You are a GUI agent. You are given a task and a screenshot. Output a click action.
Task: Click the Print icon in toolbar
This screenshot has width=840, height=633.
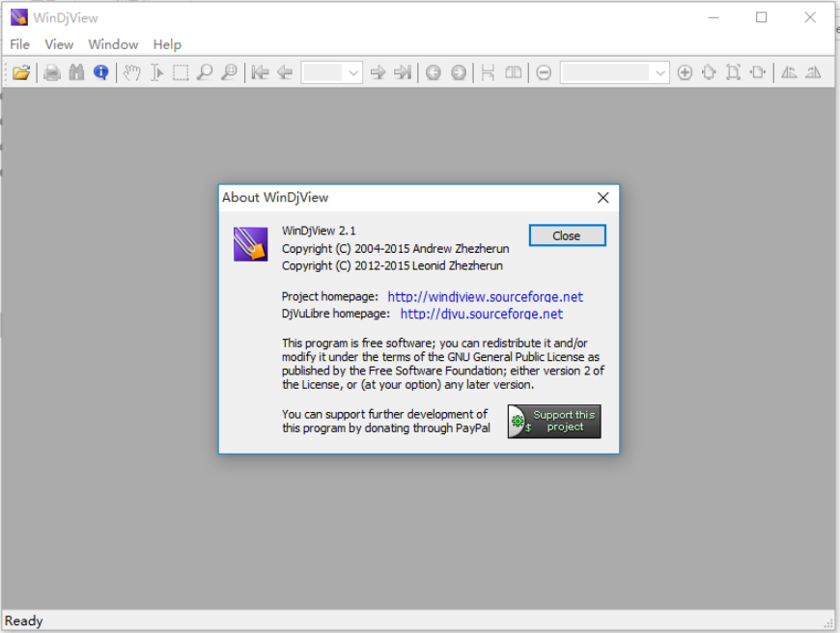[x=52, y=72]
